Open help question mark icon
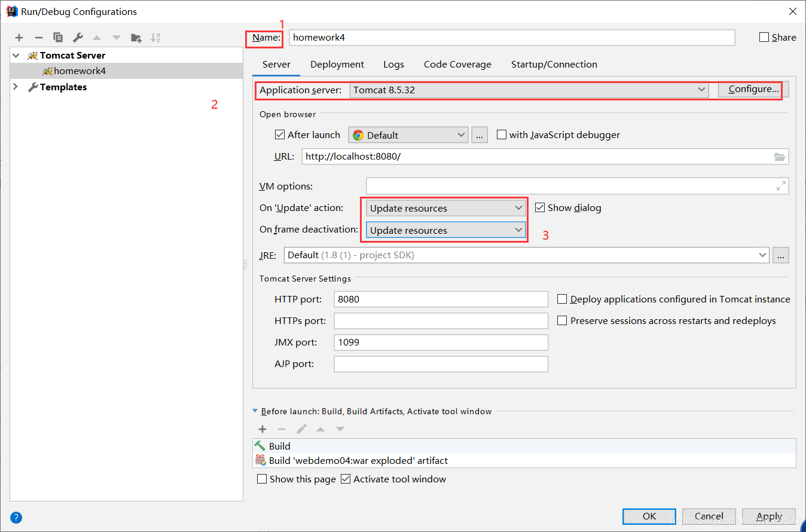Screen dimensions: 806x532 point(16,518)
